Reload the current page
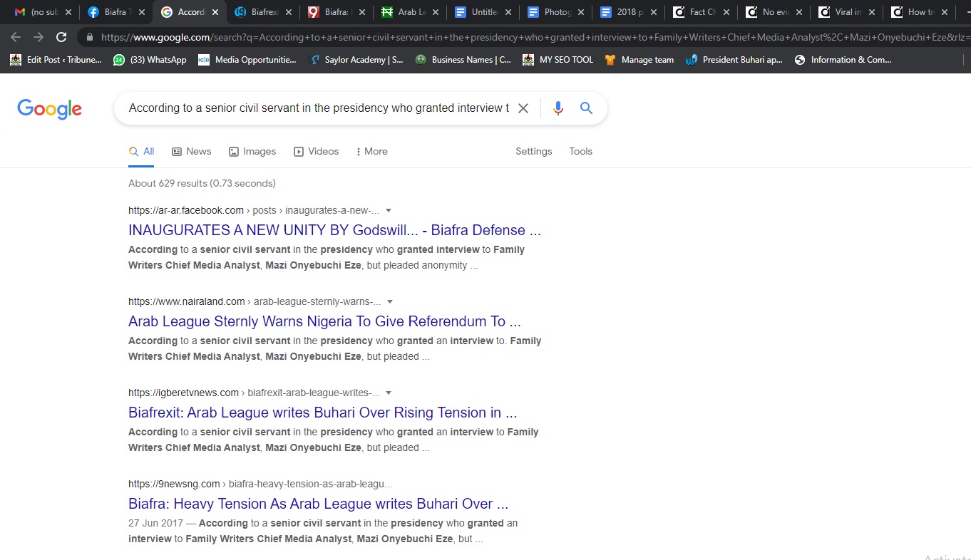 61,37
